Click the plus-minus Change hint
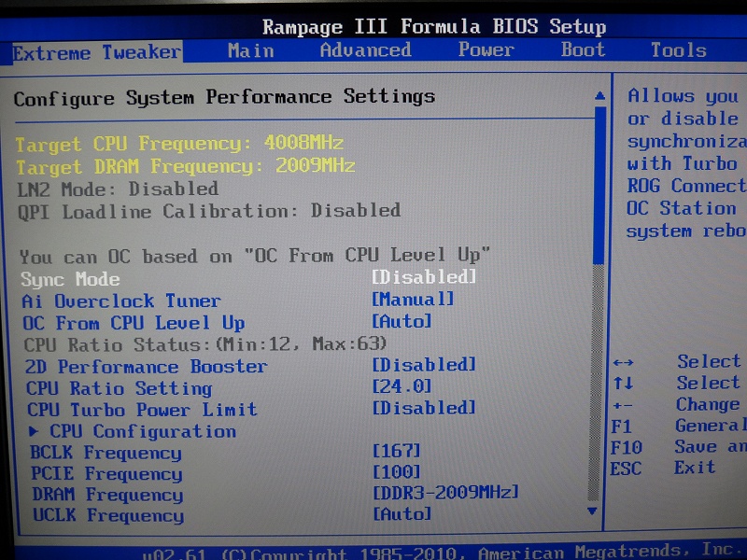 pyautogui.click(x=676, y=404)
